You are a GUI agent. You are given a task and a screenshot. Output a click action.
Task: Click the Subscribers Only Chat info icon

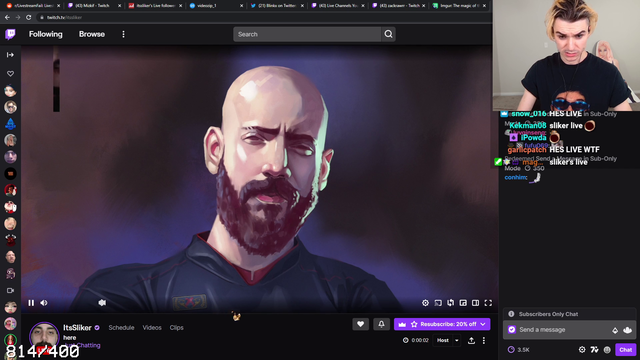[x=511, y=314]
